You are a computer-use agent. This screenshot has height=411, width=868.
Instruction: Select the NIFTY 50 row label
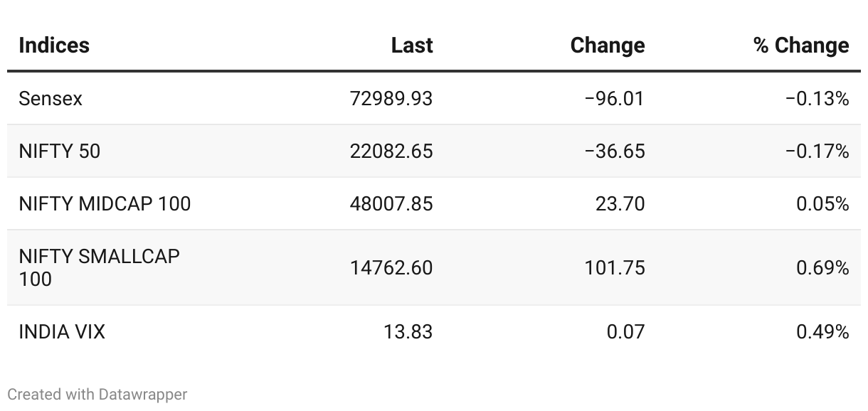(59, 151)
